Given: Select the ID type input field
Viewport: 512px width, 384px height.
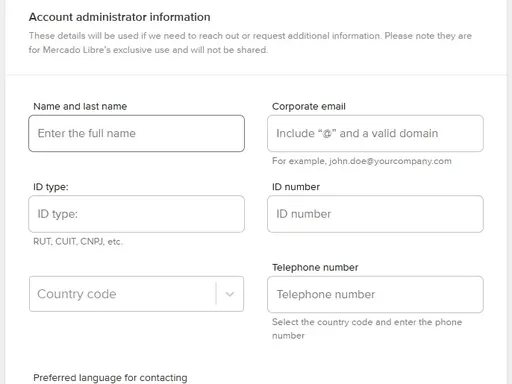Looking at the screenshot, I should tap(136, 214).
